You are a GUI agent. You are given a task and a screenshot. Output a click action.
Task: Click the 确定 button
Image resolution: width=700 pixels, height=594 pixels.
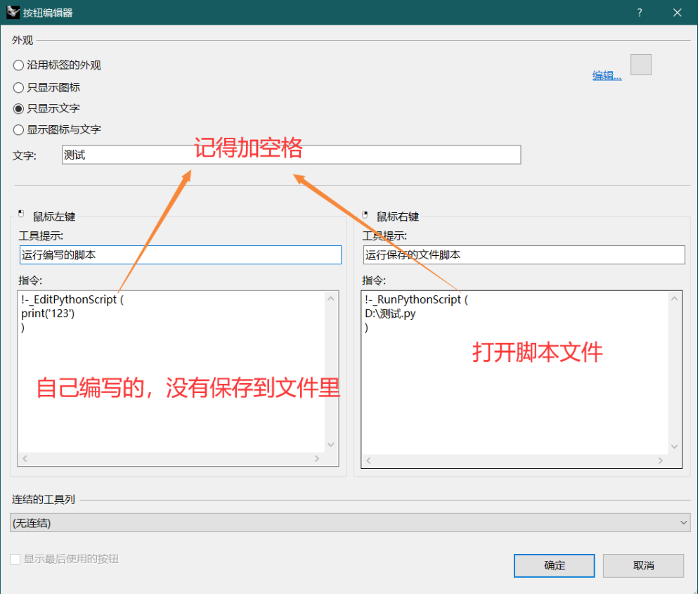tap(554, 565)
